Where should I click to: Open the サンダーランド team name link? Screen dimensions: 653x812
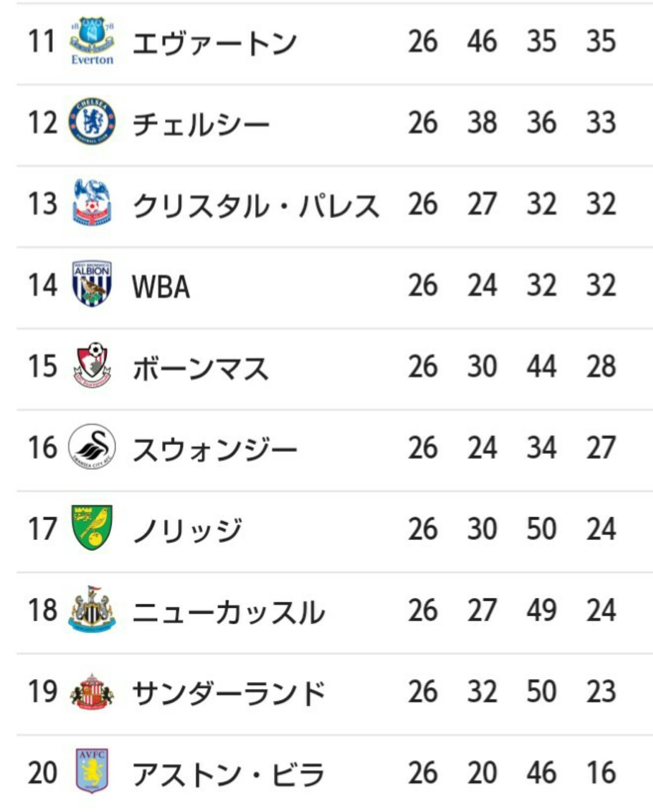tap(229, 693)
